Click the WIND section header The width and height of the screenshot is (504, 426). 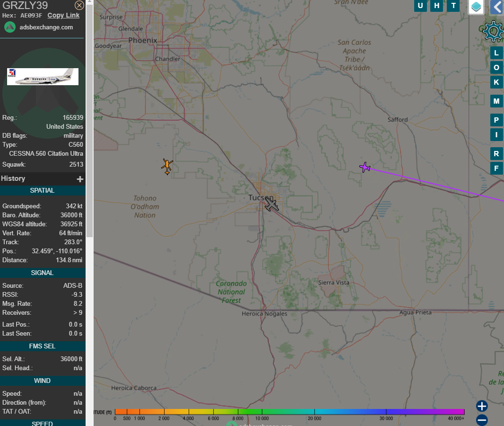43,381
